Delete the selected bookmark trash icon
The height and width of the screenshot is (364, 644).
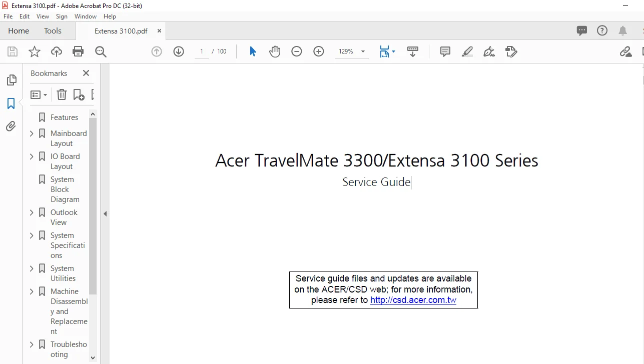click(x=62, y=94)
